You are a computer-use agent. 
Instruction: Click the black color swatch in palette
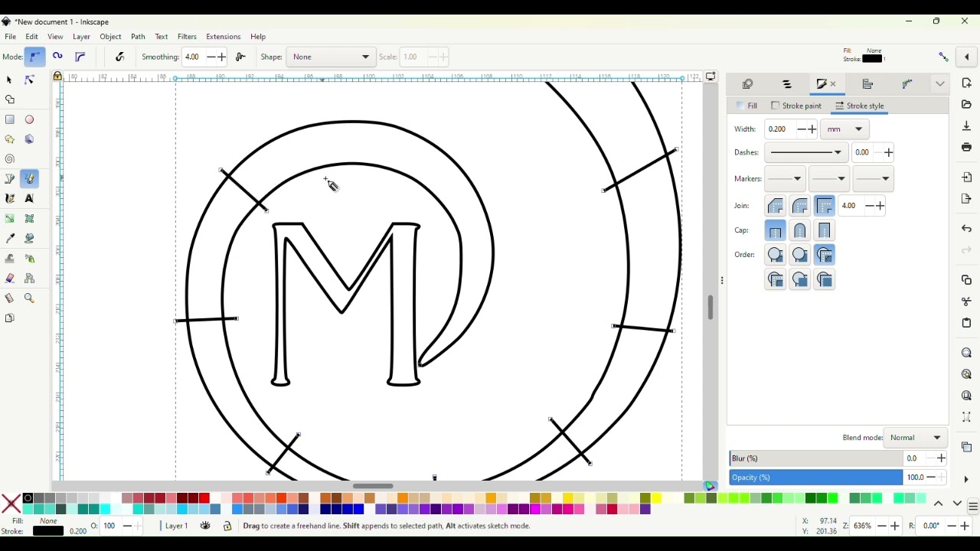[28, 499]
